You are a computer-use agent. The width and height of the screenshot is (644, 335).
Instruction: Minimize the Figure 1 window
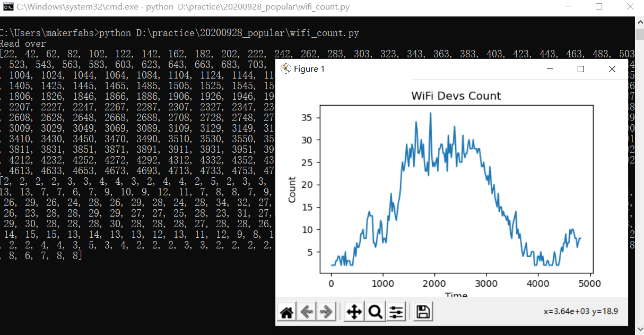point(550,69)
